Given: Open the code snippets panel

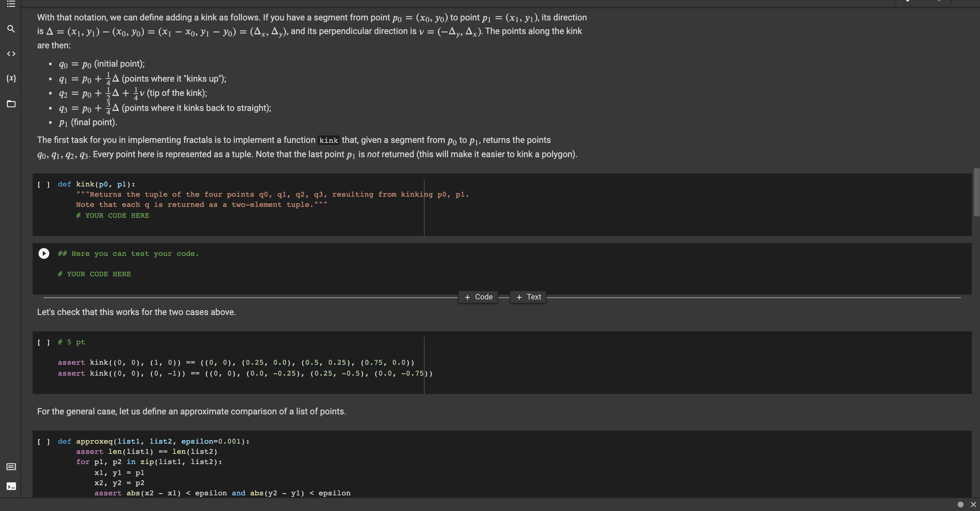Looking at the screenshot, I should pos(11,54).
